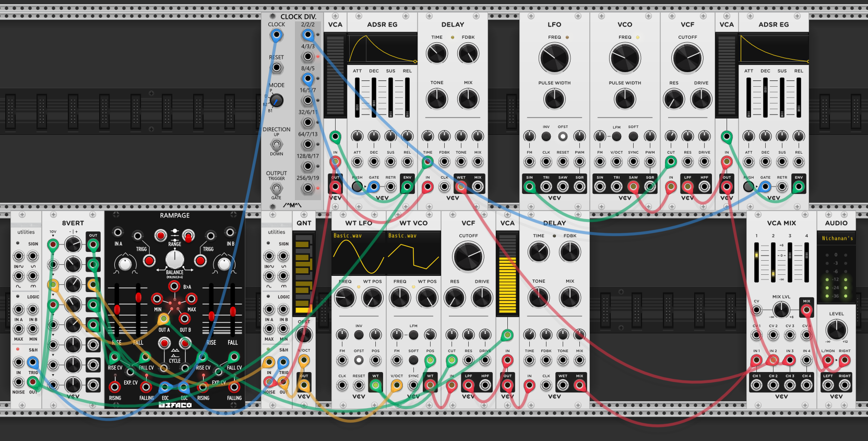
Task: Click HPF output on the VCF beside VCO
Action: 704,187
